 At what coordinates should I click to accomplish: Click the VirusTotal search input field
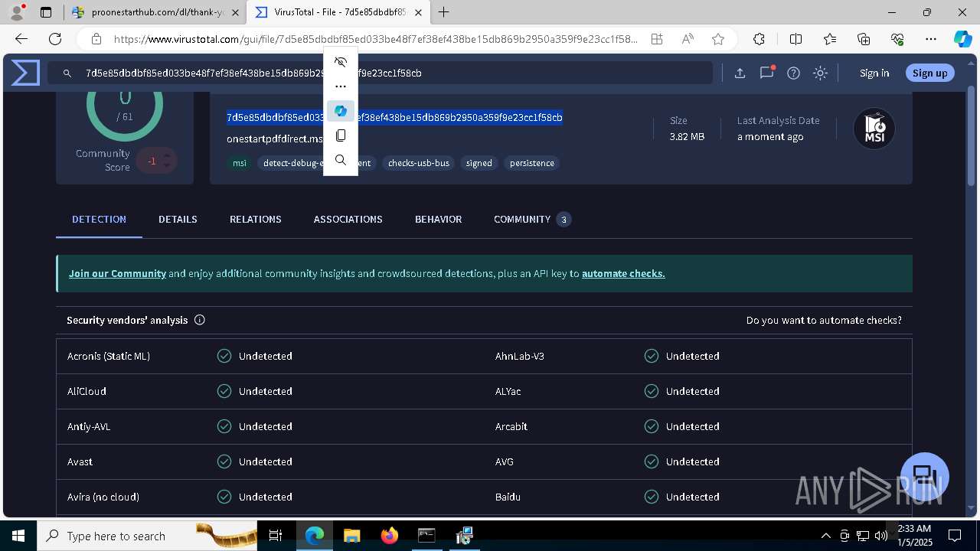[x=381, y=73]
